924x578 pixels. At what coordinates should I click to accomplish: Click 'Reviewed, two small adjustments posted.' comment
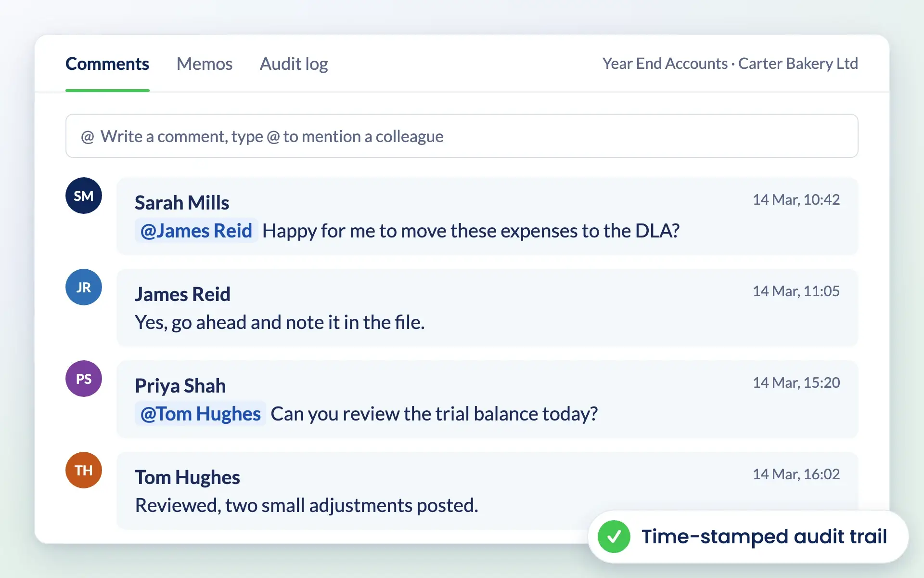pos(307,506)
